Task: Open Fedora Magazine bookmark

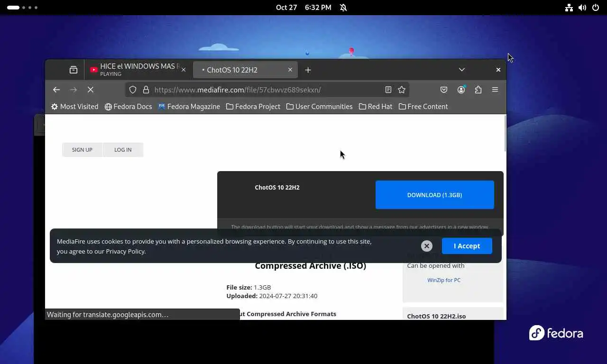Action: click(x=189, y=107)
